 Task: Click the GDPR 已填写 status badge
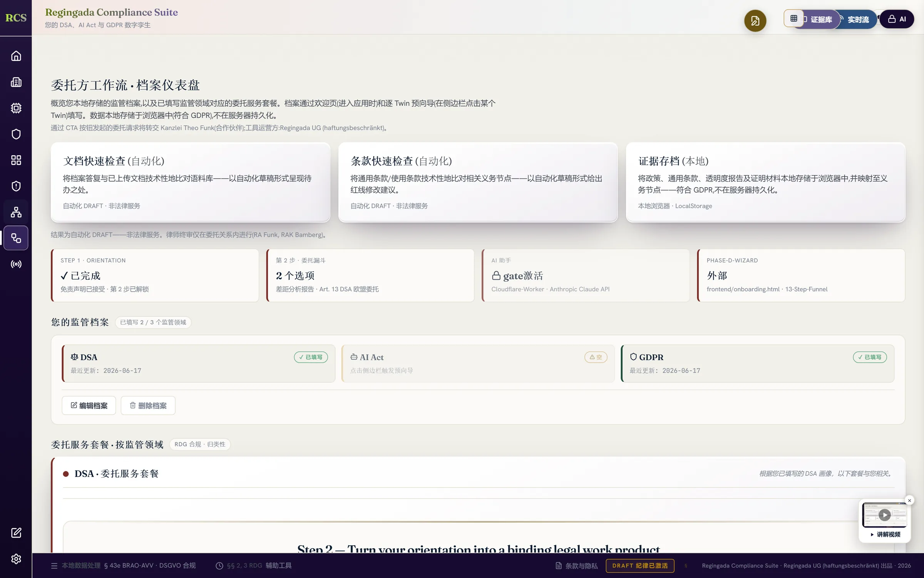coord(870,357)
